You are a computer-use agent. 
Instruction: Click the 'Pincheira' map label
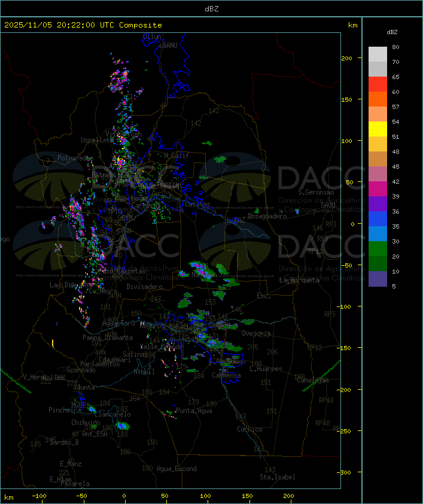pos(65,410)
